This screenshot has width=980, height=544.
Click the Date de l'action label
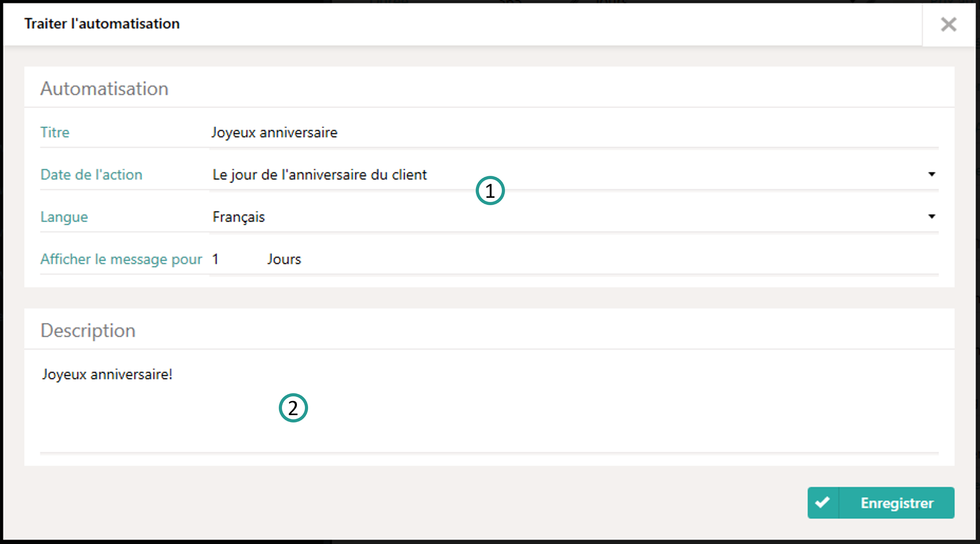click(91, 175)
